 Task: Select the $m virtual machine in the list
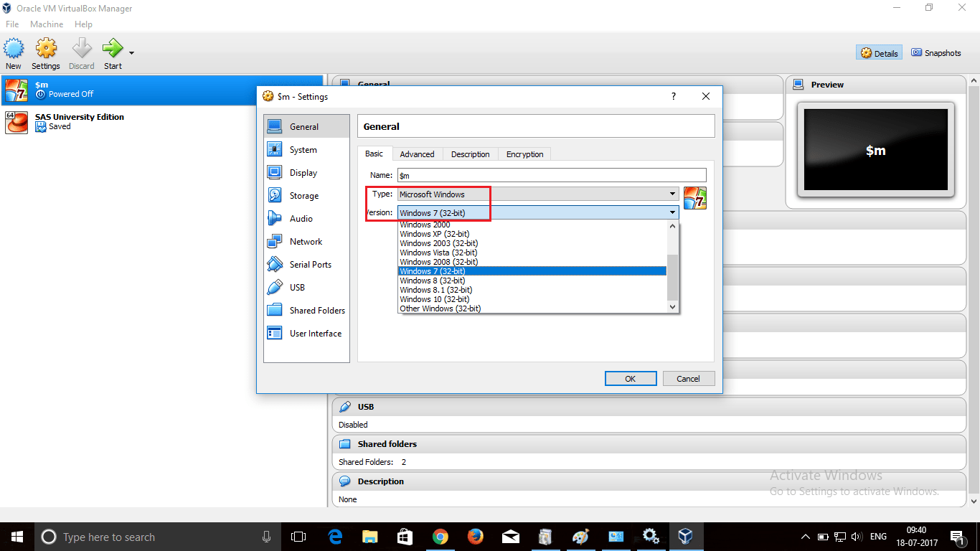click(162, 90)
